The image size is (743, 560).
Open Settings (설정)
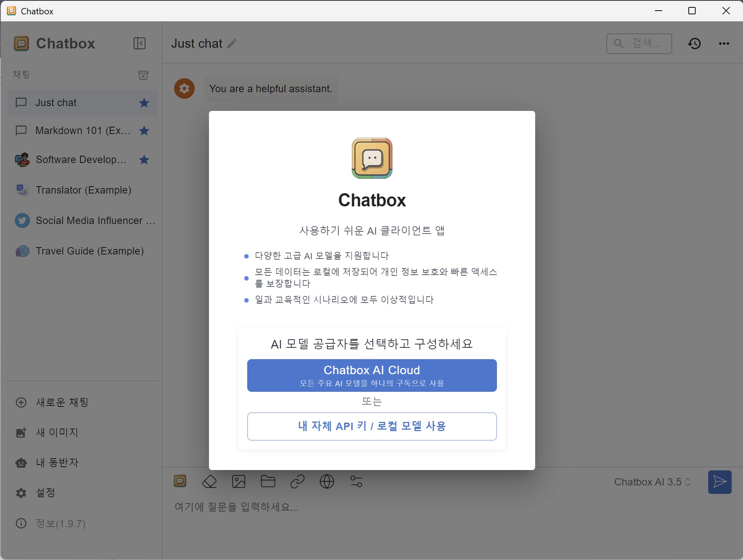coord(83,493)
